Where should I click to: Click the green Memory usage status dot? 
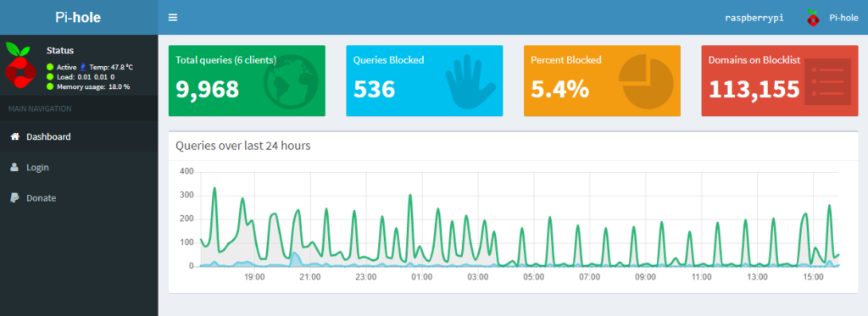50,86
